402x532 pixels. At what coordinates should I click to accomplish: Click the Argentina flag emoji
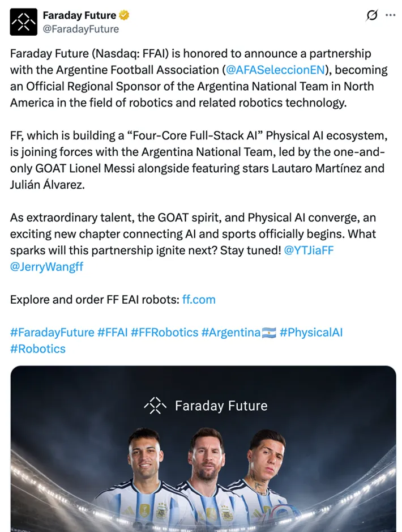tap(269, 333)
